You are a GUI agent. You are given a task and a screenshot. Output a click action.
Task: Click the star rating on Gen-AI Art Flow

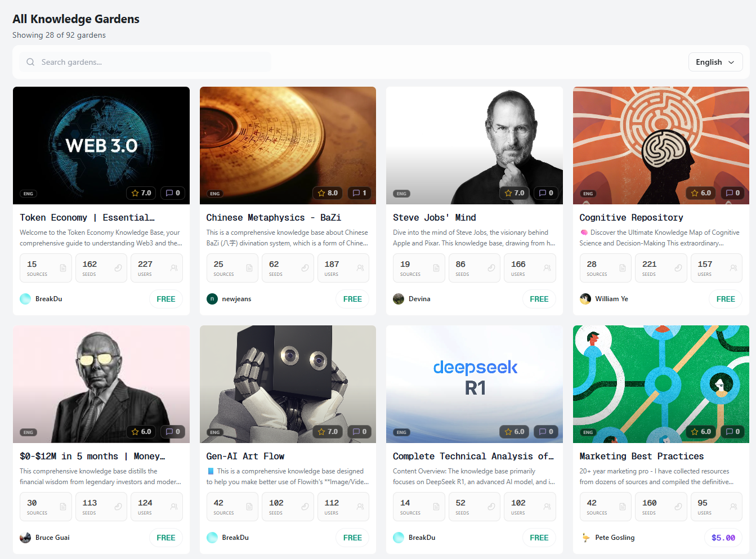point(328,432)
